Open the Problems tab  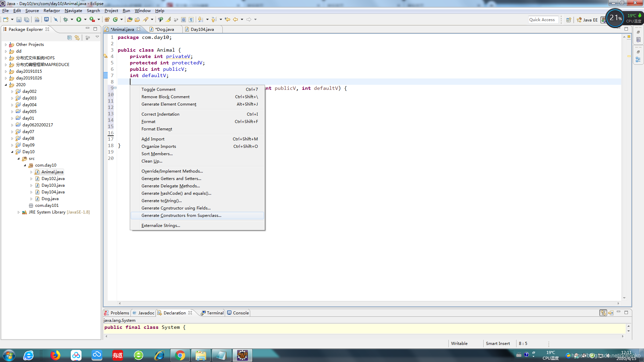point(116,313)
